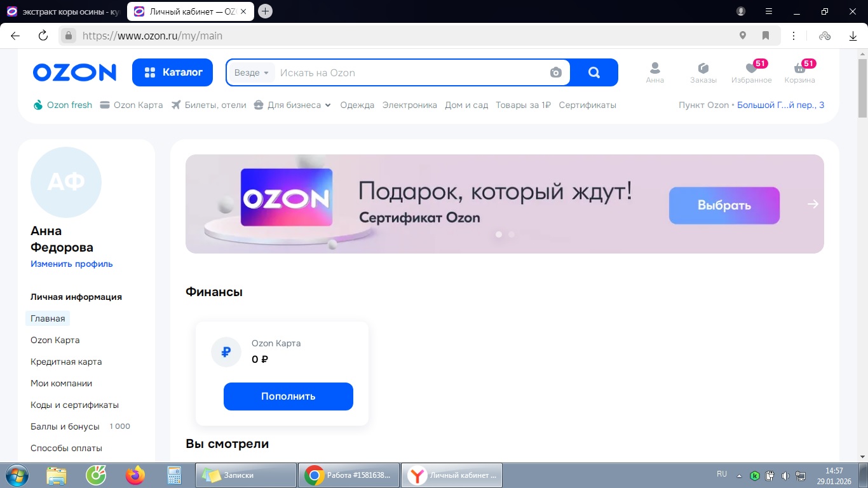Screen dimensions: 868x488
Task: Open Calculator from the taskbar
Action: coord(173,475)
